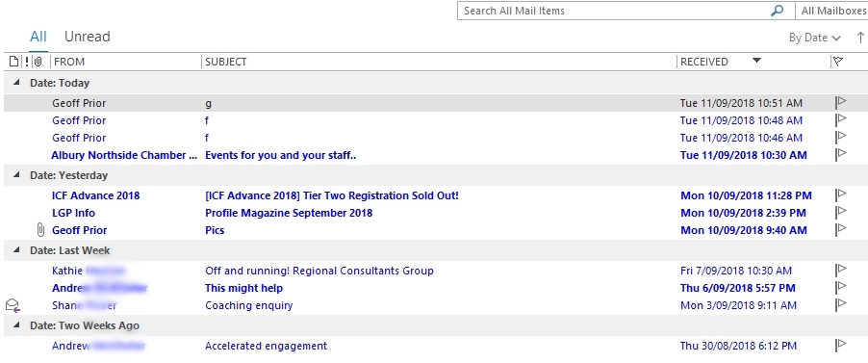The width and height of the screenshot is (868, 363).
Task: Click sender LGP Info
Action: point(74,213)
